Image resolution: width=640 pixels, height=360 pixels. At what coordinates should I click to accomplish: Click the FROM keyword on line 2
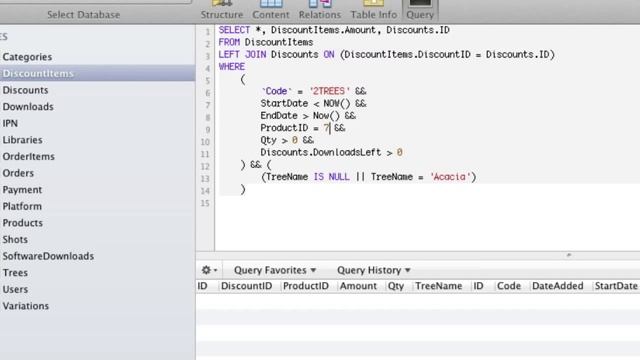click(x=229, y=42)
